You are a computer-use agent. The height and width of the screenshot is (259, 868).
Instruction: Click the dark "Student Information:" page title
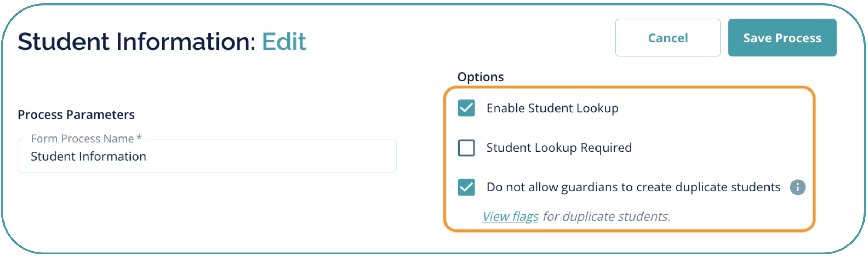click(136, 41)
